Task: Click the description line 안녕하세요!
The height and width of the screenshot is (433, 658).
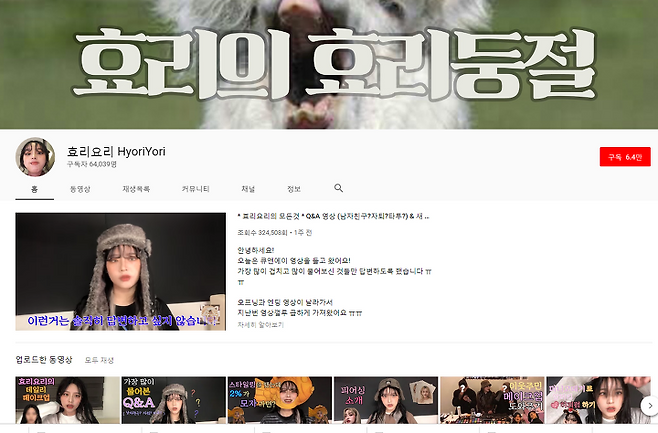Action: pyautogui.click(x=256, y=250)
